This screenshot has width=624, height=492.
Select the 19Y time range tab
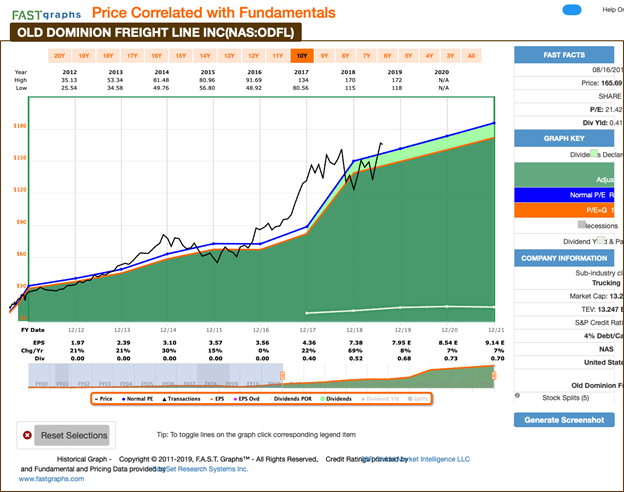(x=84, y=56)
